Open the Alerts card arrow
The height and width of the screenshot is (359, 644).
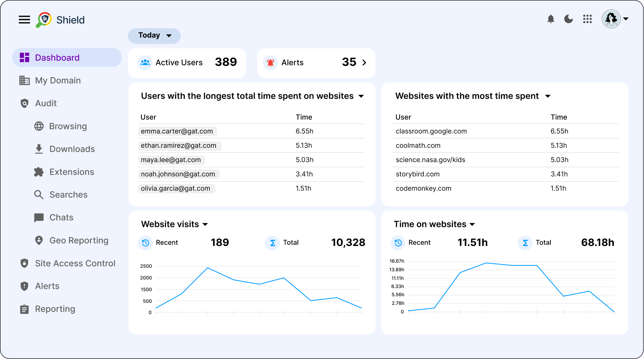364,62
